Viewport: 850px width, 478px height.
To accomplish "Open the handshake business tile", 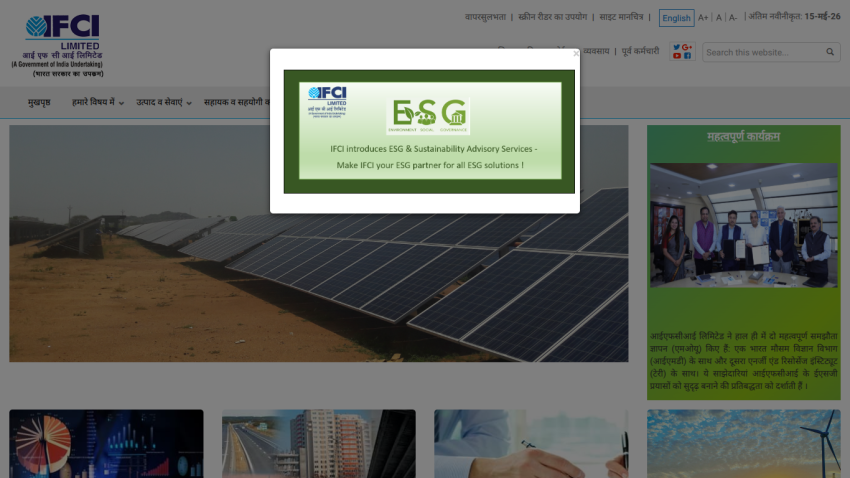I will 531,443.
